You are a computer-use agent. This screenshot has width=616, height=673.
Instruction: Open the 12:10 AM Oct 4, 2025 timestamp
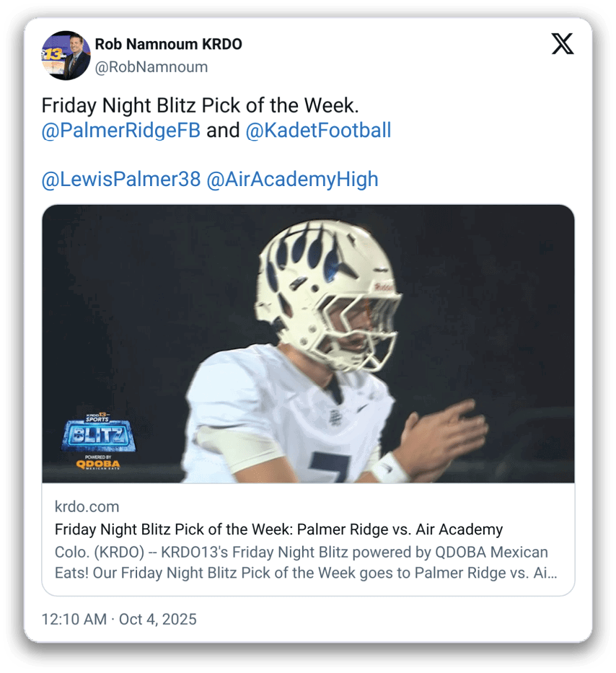pyautogui.click(x=119, y=620)
